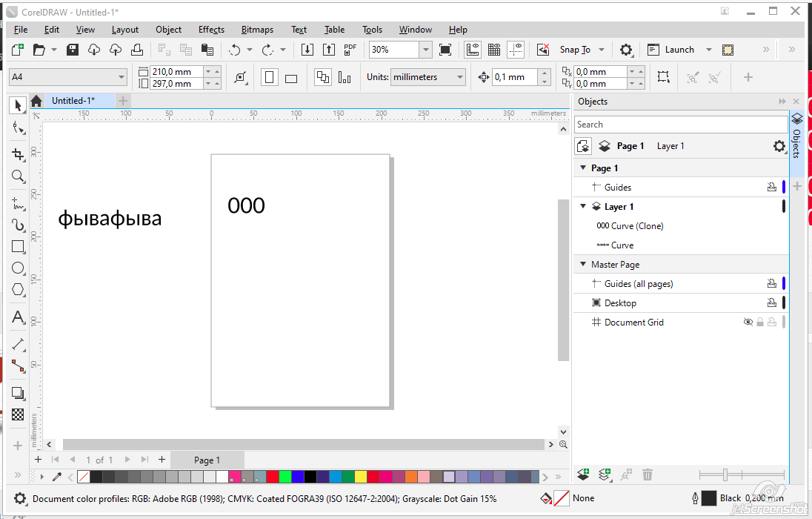Open the Object menu
Viewport: 812px width, 519px height.
(168, 30)
